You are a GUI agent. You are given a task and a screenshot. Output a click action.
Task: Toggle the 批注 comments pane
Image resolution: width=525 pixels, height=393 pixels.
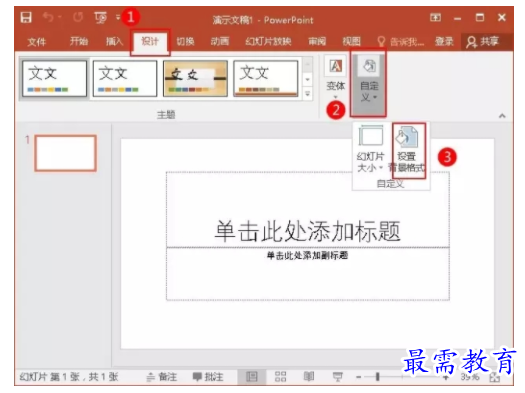coord(208,377)
